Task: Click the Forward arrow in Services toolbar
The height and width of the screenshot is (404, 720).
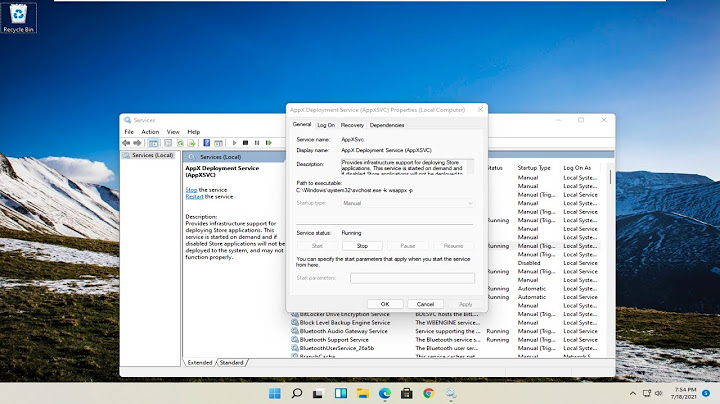Action: tap(137, 143)
